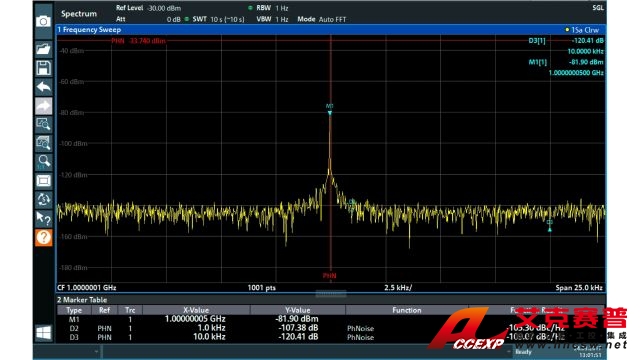The width and height of the screenshot is (640, 360).
Task: Select the Frequency Sweep window title bar
Action: coord(331,30)
